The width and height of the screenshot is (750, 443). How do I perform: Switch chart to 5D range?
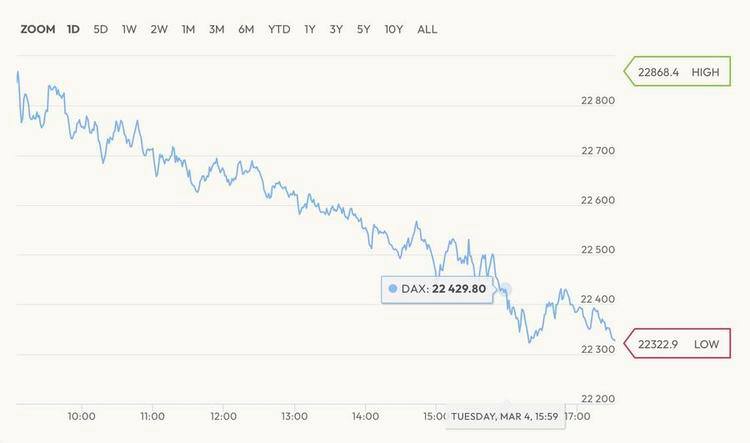tap(101, 29)
